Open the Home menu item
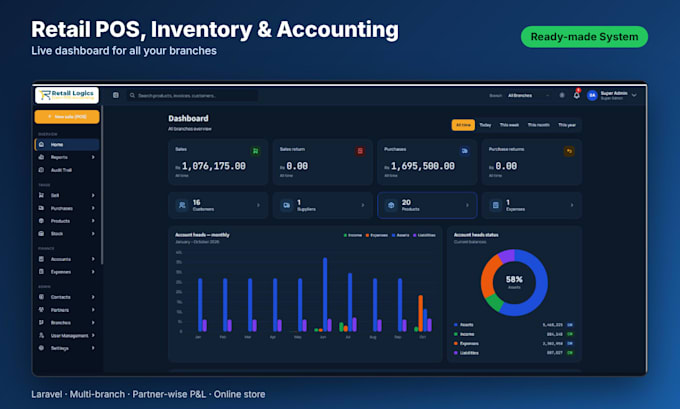Image resolution: width=680 pixels, height=409 pixels. (x=67, y=144)
